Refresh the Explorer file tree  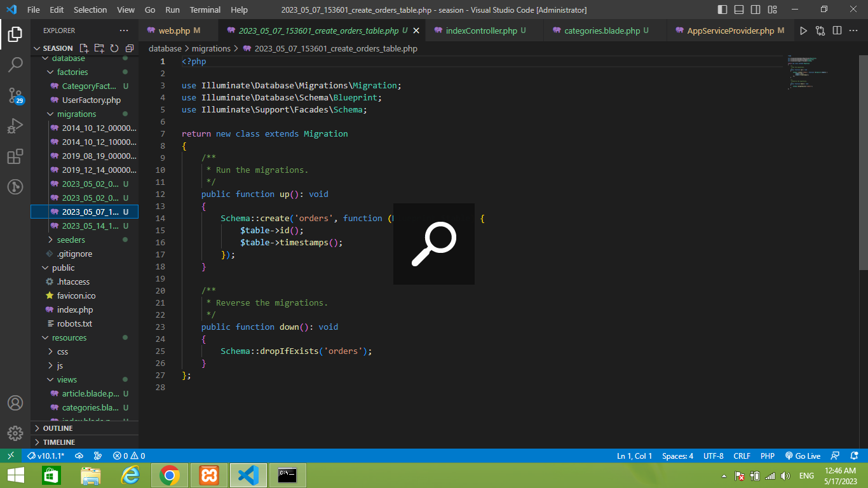pyautogui.click(x=114, y=48)
